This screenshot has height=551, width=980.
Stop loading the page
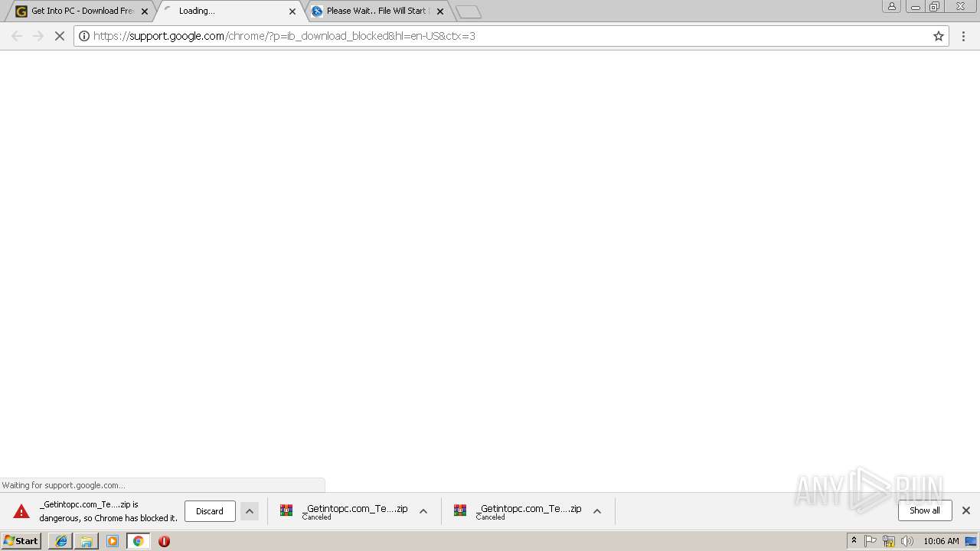pos(59,36)
